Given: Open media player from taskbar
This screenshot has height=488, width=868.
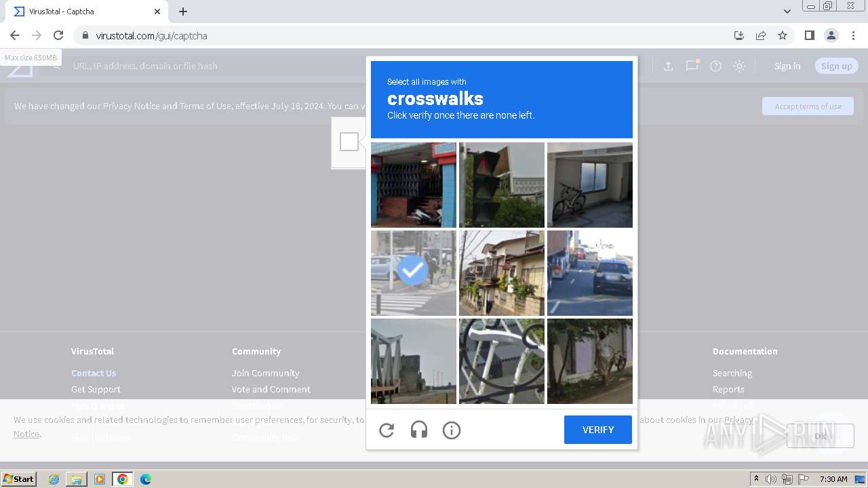Looking at the screenshot, I should click(x=100, y=479).
